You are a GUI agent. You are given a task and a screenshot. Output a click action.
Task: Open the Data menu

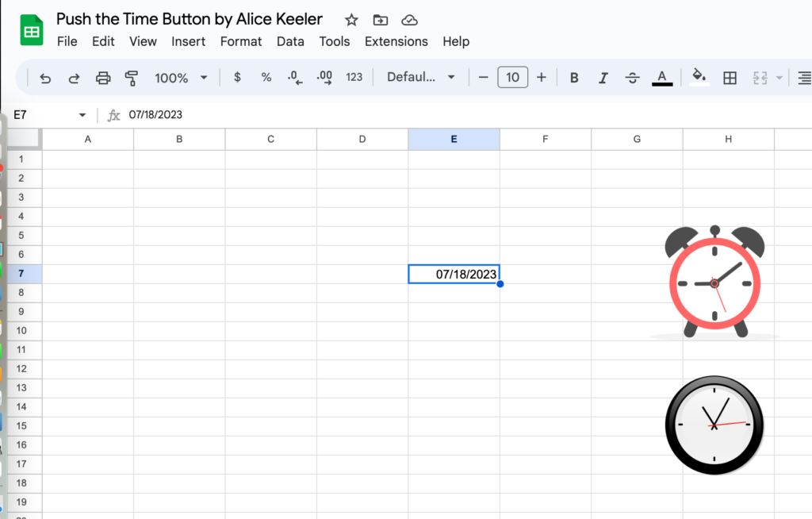tap(290, 41)
